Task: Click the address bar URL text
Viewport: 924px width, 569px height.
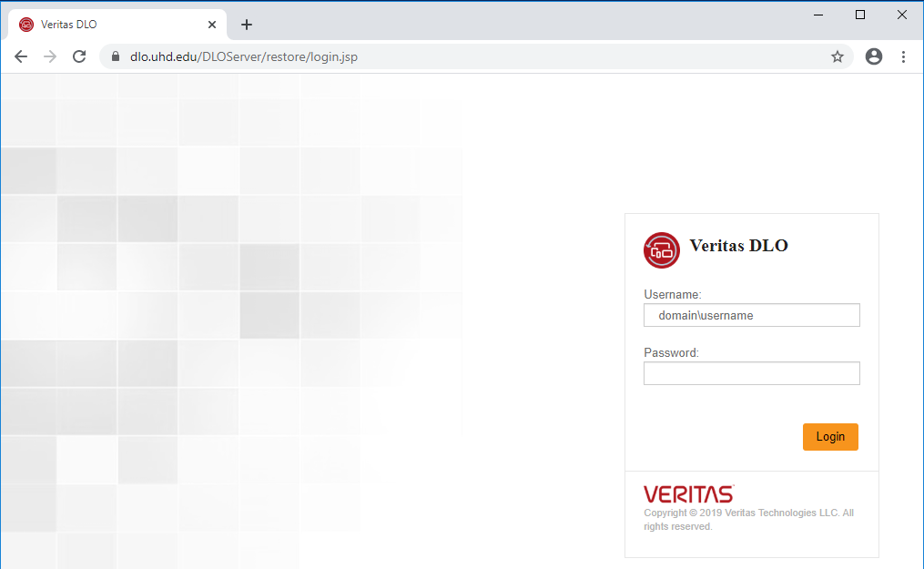Action: click(x=244, y=56)
